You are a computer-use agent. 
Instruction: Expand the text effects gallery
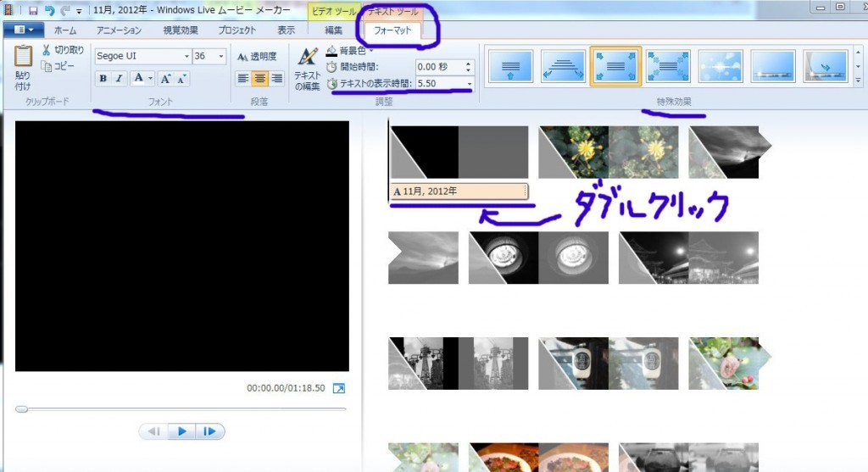click(x=858, y=81)
